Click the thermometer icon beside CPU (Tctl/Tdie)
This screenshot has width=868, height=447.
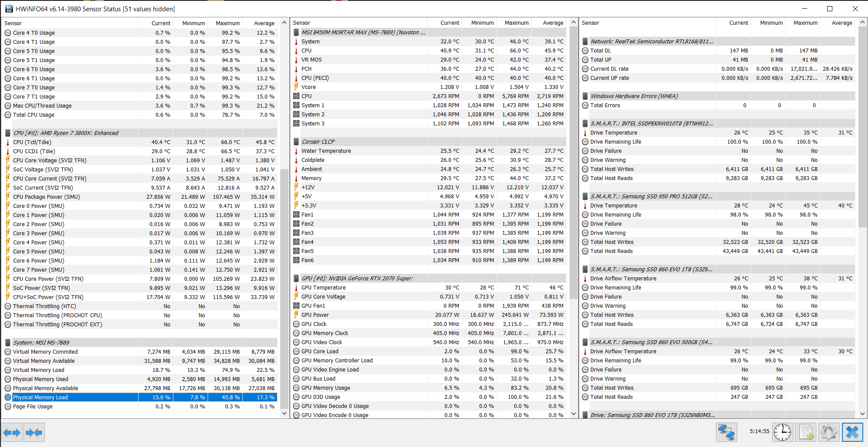coord(8,142)
